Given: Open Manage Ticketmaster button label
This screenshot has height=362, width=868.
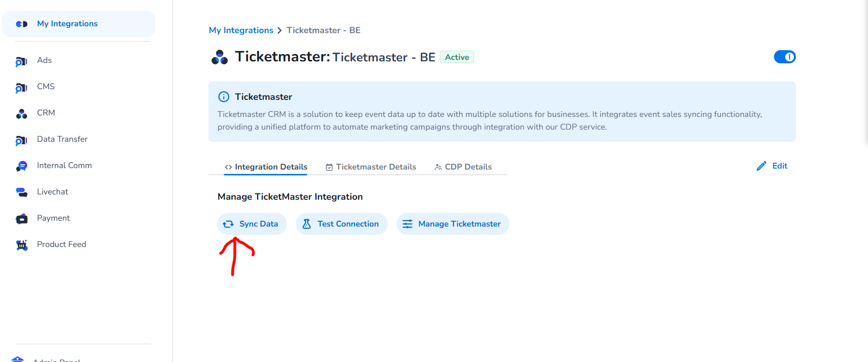Looking at the screenshot, I should 459,224.
